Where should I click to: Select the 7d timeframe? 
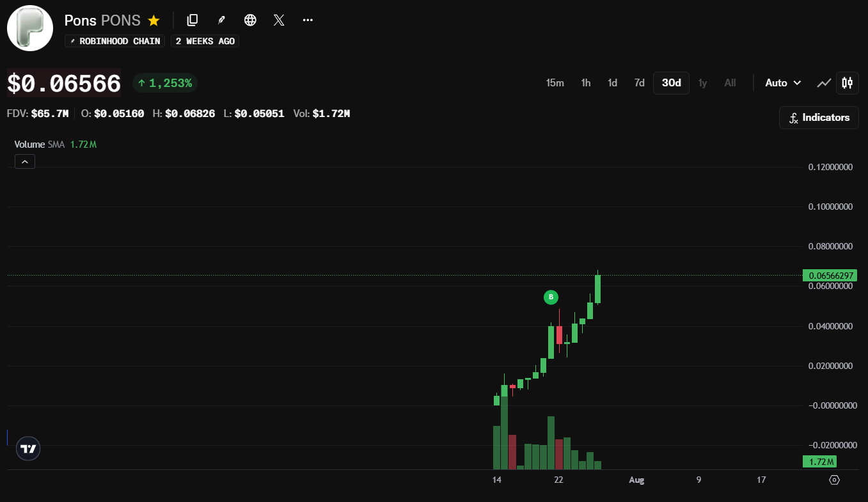click(x=639, y=82)
